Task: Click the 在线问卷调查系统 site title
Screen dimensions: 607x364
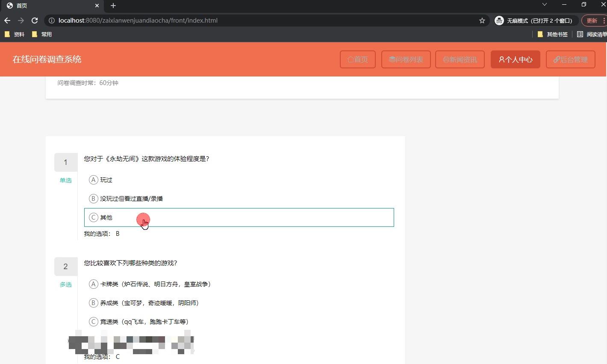Action: pyautogui.click(x=47, y=59)
